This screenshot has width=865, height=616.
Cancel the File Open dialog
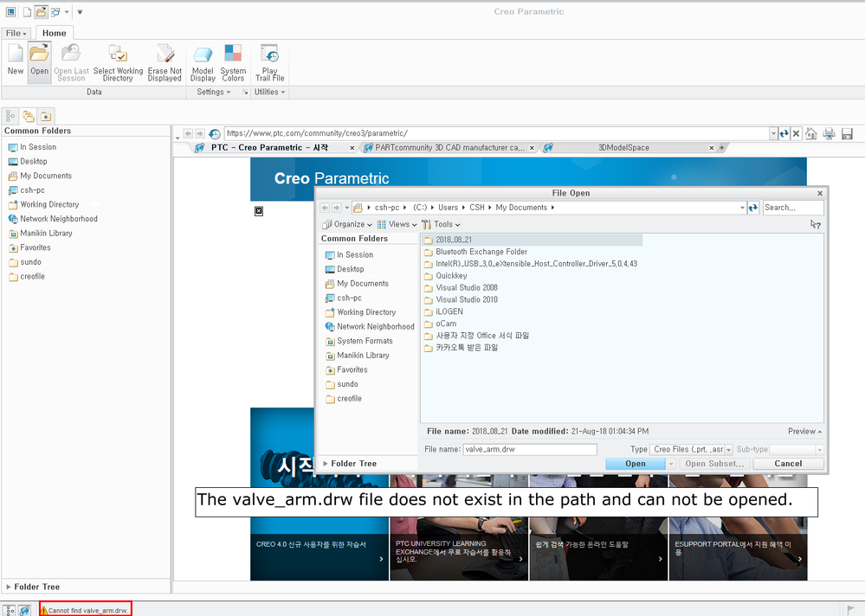tap(788, 464)
